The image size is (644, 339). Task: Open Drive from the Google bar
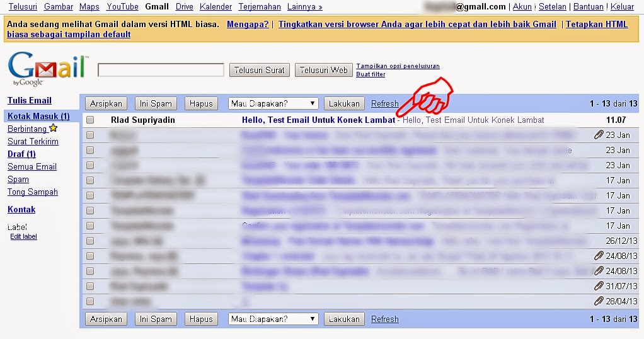(x=185, y=6)
